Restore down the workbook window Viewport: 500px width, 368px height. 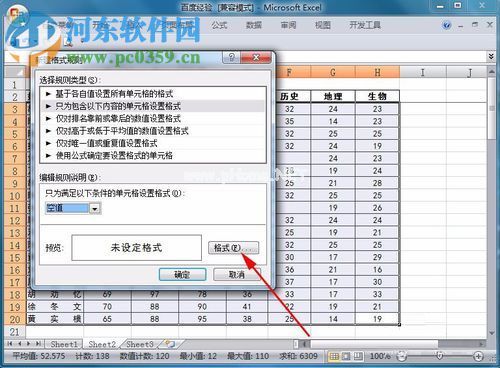(475, 25)
